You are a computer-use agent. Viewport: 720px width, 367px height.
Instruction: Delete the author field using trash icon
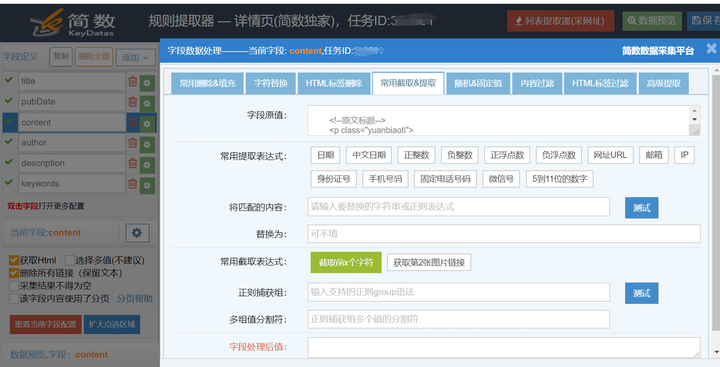coord(133,143)
